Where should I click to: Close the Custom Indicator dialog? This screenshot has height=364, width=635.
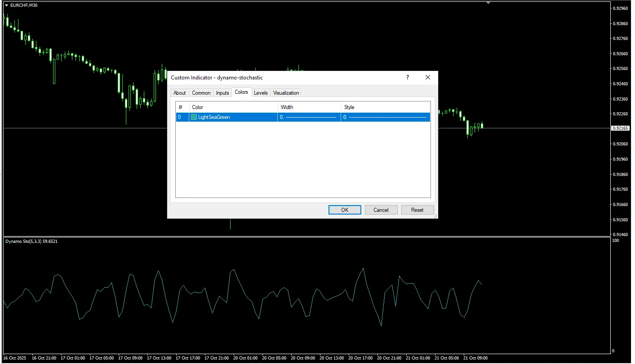pyautogui.click(x=428, y=78)
